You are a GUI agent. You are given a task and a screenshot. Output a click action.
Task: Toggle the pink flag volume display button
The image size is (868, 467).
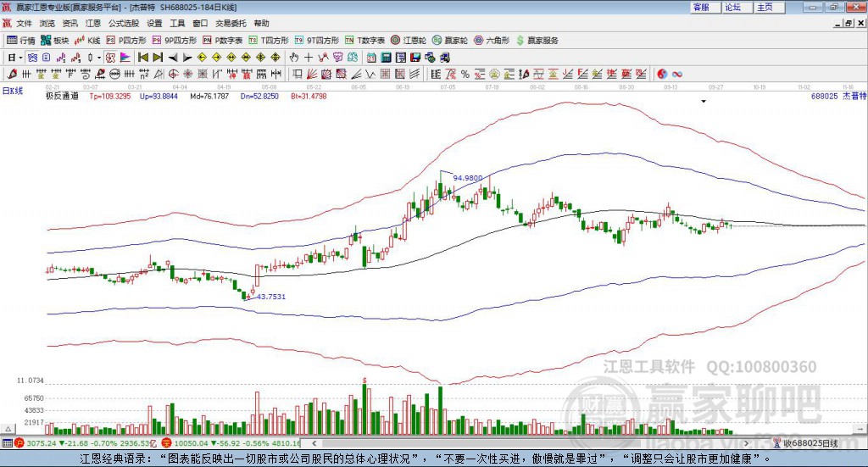125,58
